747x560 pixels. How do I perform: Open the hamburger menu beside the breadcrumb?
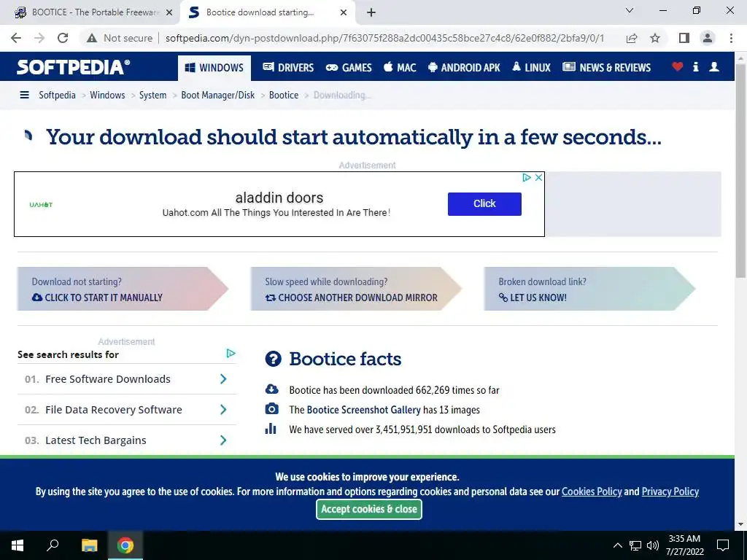(24, 95)
